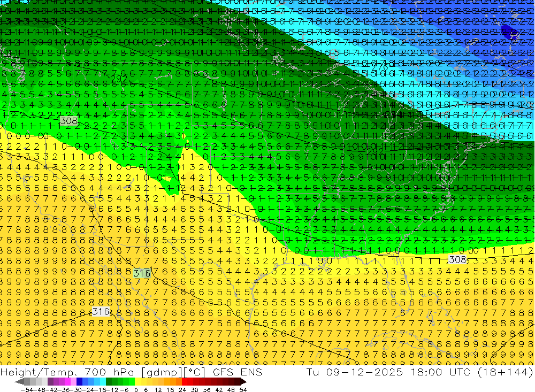The width and height of the screenshot is (535, 392).
Task: Click the 308 contour label near the left edge
Action: tap(68, 121)
